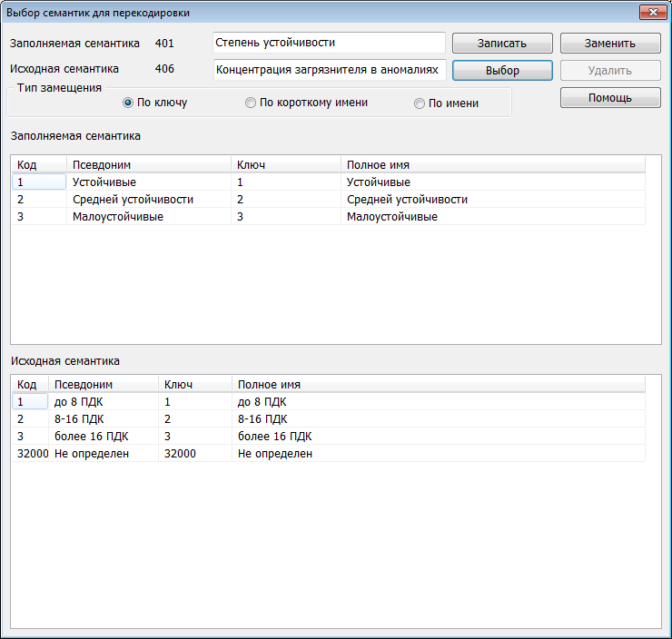Click Полное имя header in lower table
672x639 pixels.
pos(439,385)
